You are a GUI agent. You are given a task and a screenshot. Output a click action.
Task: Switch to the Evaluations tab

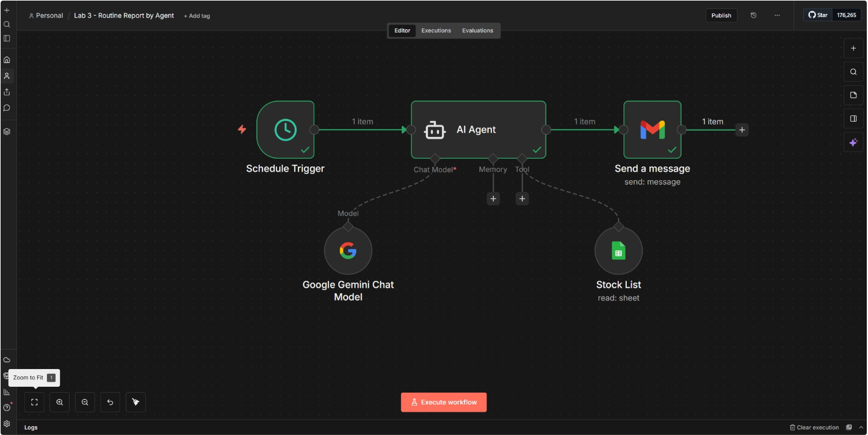(x=477, y=30)
